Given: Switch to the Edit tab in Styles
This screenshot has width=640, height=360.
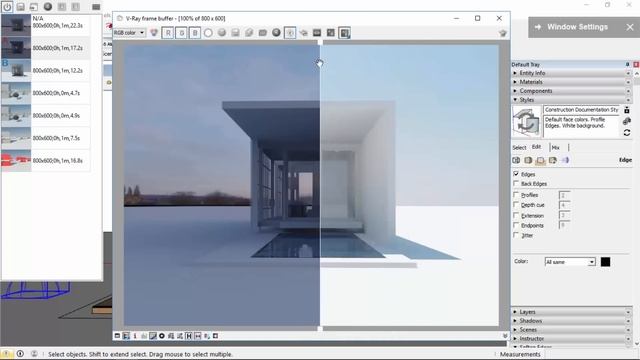Looking at the screenshot, I should (x=536, y=147).
